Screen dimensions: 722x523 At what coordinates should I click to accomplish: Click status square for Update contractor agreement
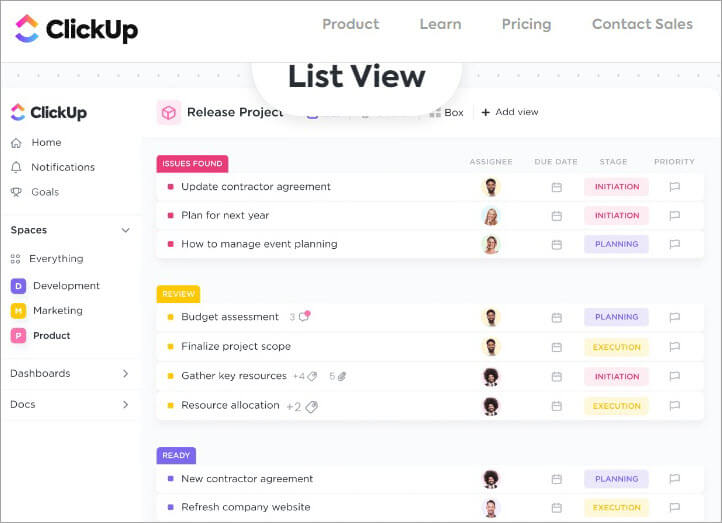(x=170, y=187)
